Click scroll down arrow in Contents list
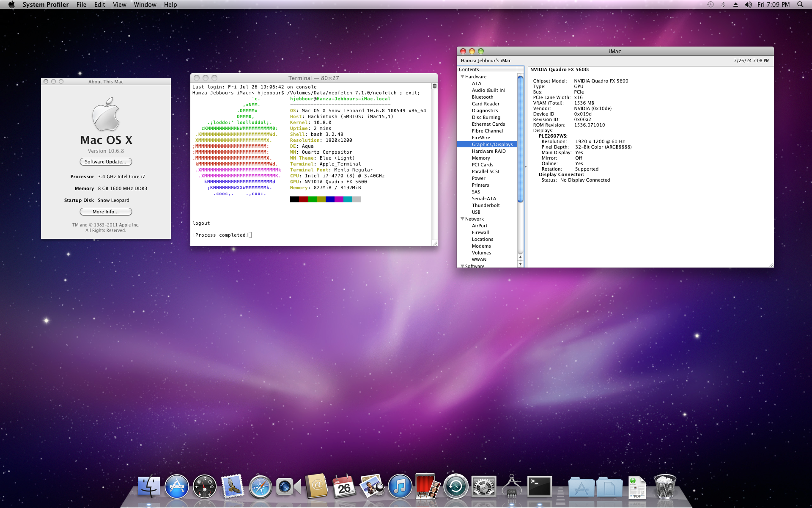Viewport: 812px width, 508px height. click(520, 264)
